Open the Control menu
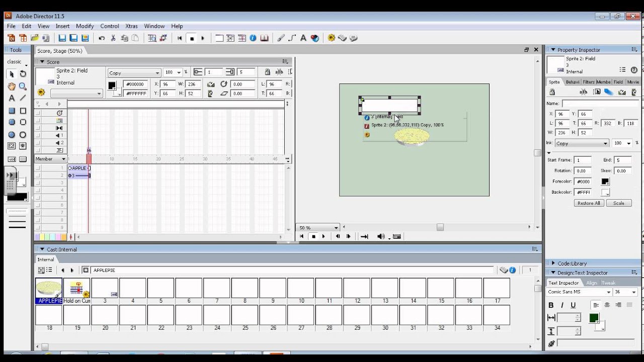Screen dimensions: 644x362 pyautogui.click(x=109, y=26)
